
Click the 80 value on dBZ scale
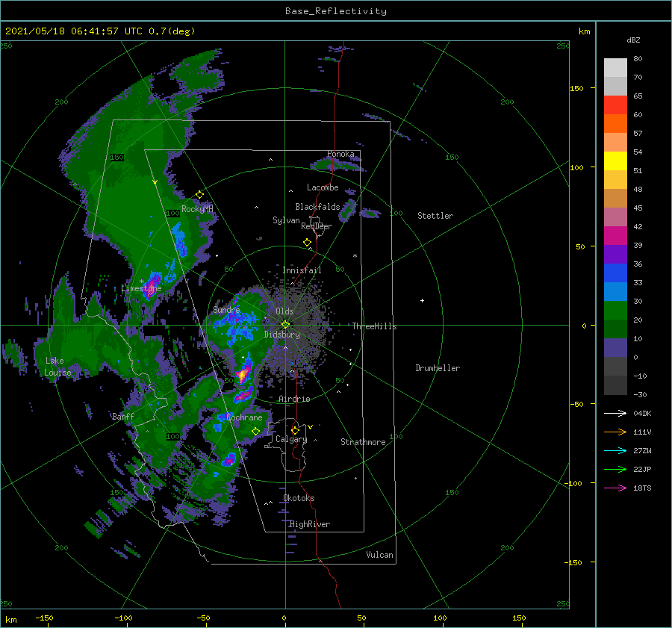pyautogui.click(x=638, y=59)
